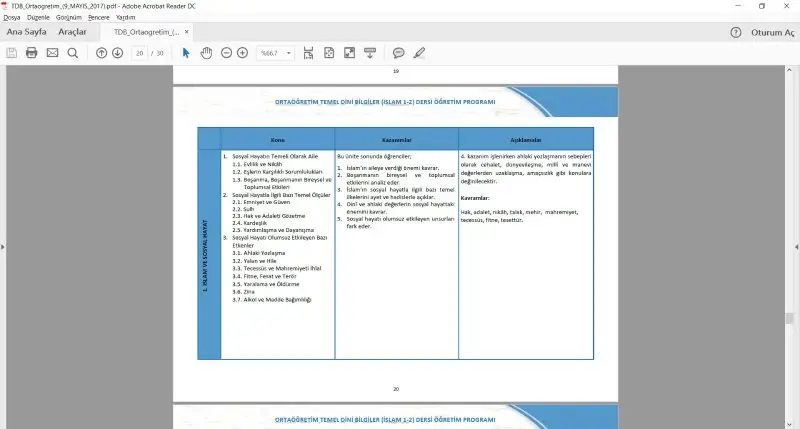
Task: Switch to Araçlar tab
Action: [72, 32]
